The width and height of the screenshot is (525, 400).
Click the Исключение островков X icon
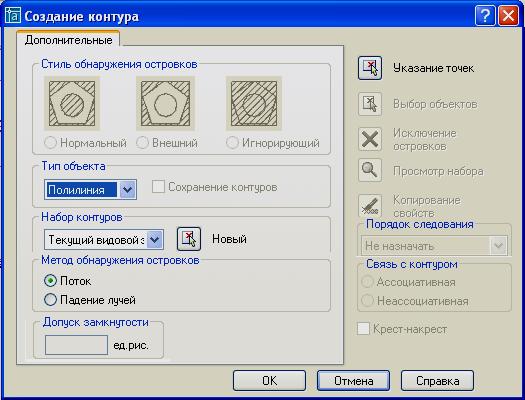pos(370,139)
